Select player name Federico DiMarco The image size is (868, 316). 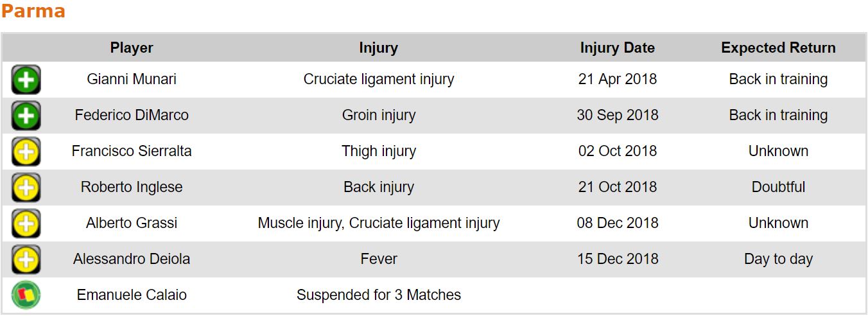coord(132,116)
